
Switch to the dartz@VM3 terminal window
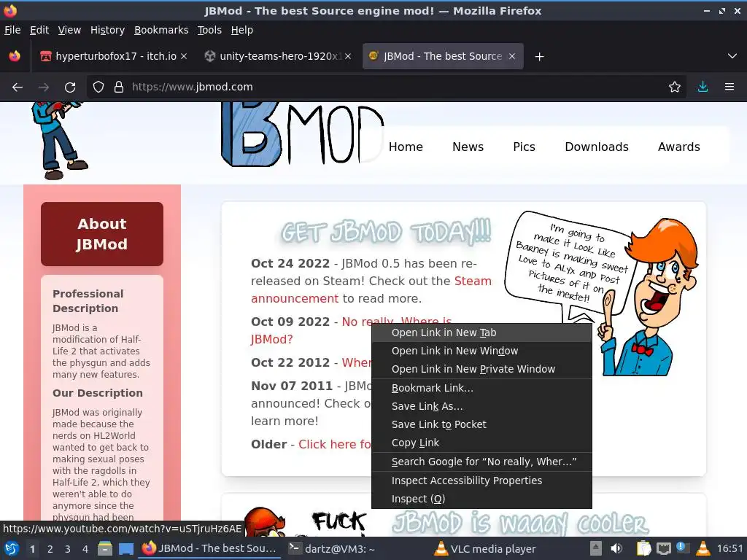[x=332, y=548]
